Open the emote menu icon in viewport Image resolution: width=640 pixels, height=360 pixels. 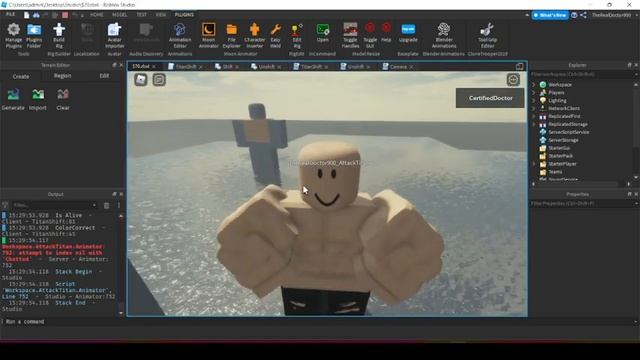[x=513, y=79]
